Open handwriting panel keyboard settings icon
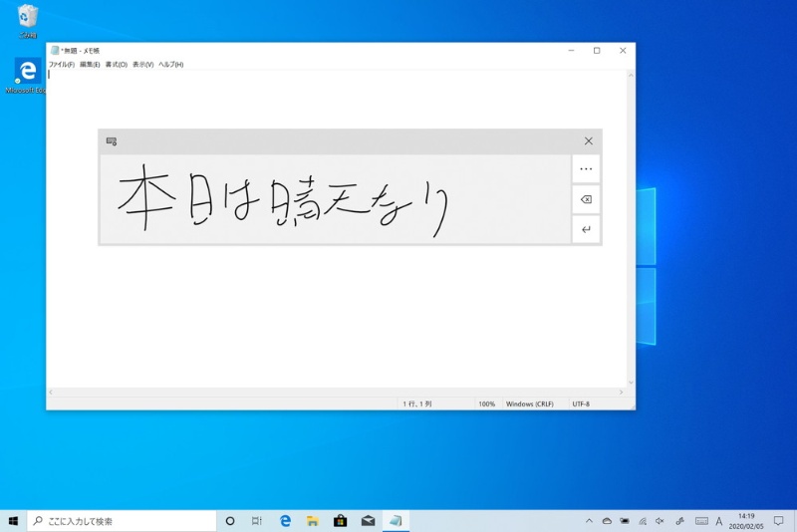The image size is (797, 532). [x=112, y=141]
